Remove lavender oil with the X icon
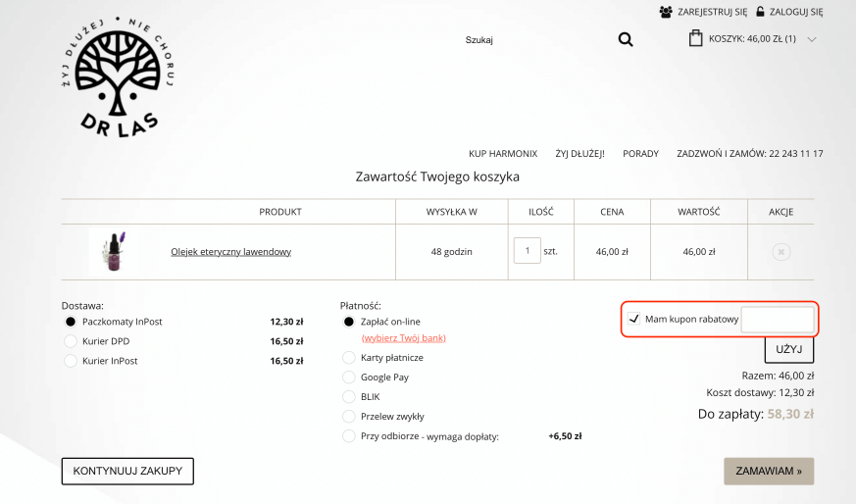This screenshot has height=504, width=856. pos(781,252)
